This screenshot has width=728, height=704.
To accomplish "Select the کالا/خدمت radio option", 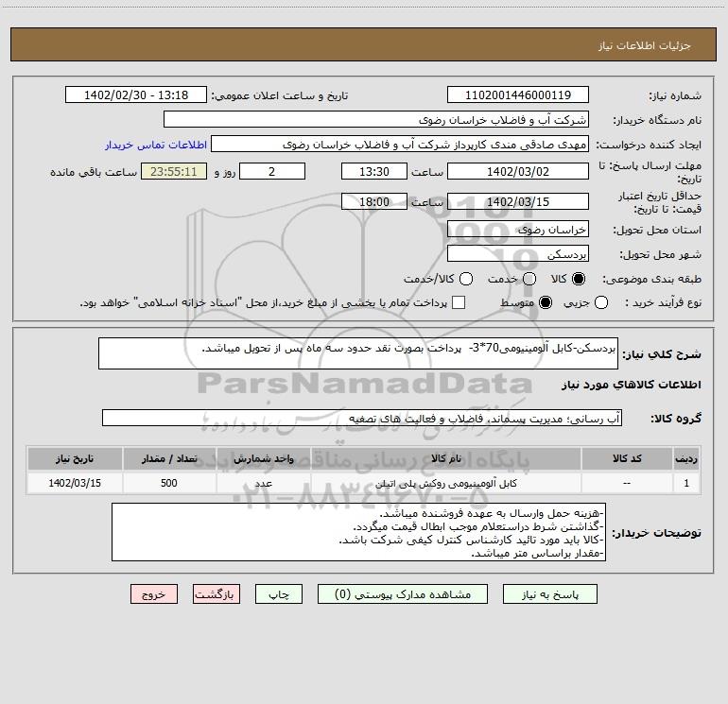I will [x=466, y=279].
